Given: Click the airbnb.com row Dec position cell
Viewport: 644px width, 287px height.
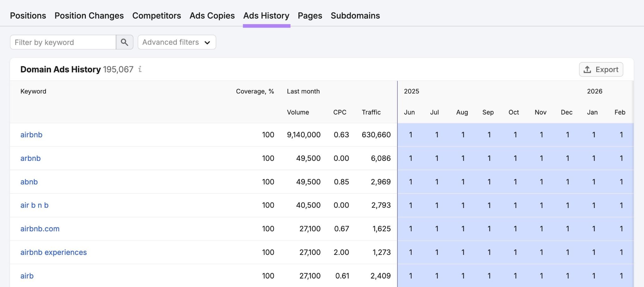Looking at the screenshot, I should pyautogui.click(x=568, y=229).
